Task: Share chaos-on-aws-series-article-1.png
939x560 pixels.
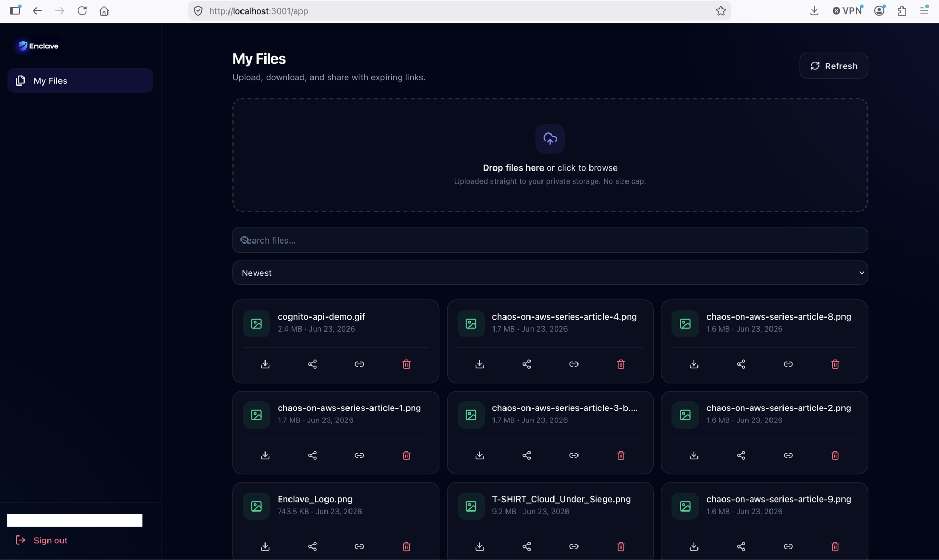Action: tap(312, 455)
